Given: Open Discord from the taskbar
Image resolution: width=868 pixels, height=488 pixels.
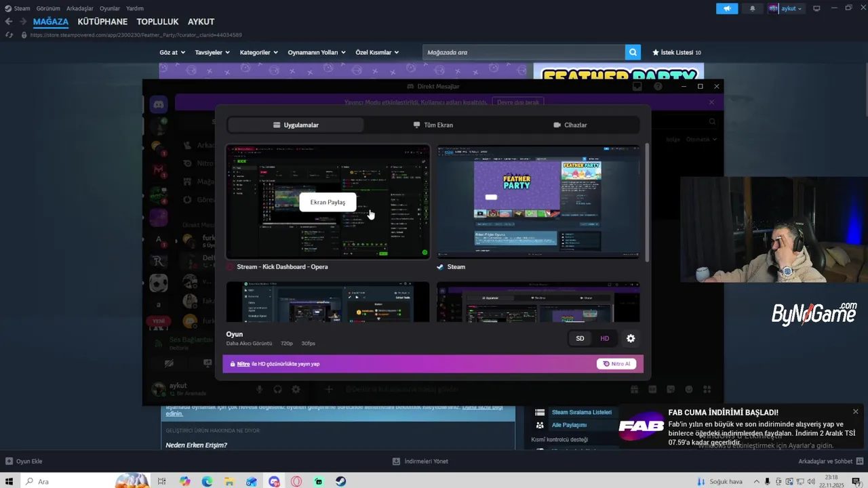Looking at the screenshot, I should 274,481.
